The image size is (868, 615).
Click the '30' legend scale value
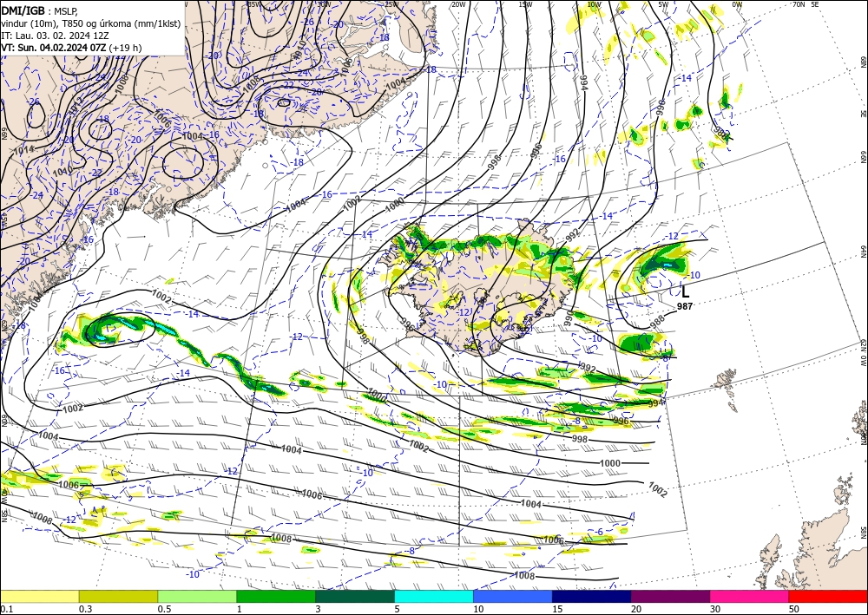[714, 609]
